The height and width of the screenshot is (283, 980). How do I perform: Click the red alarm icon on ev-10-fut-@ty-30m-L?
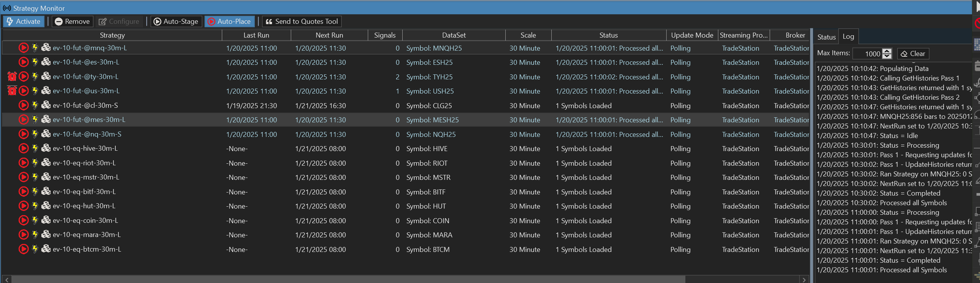[12, 77]
